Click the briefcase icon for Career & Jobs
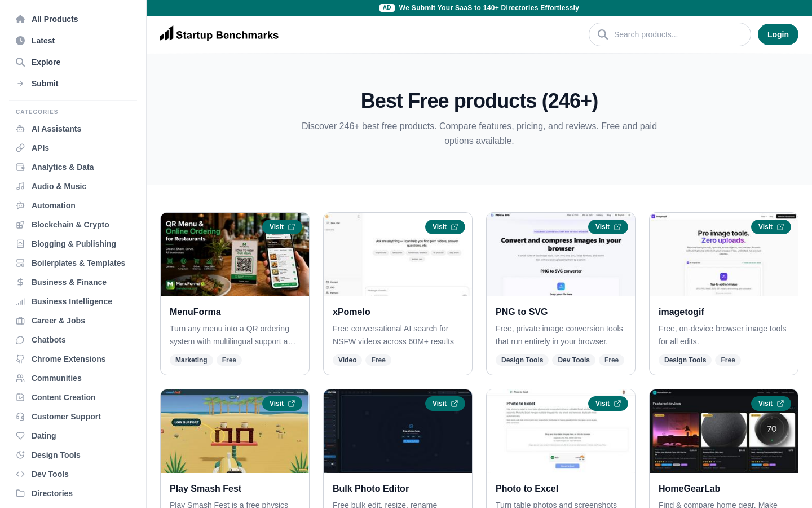This screenshot has height=508, width=812. [x=20, y=321]
